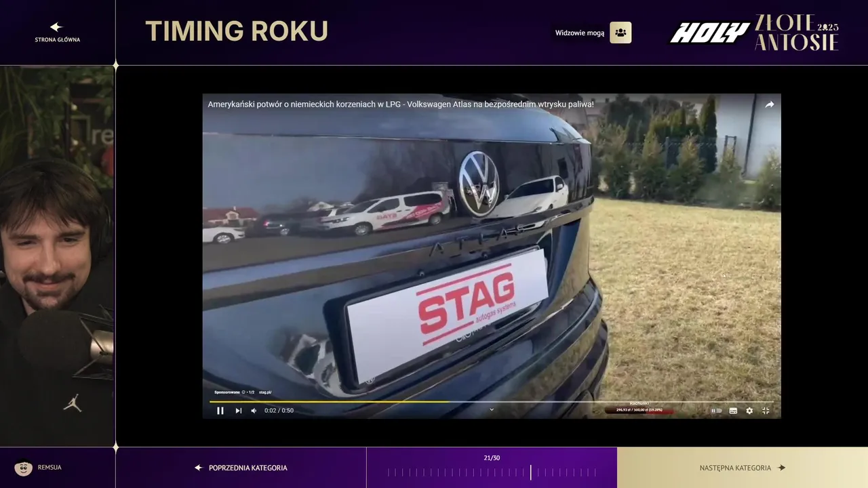Skip to the next video
Screen dimensions: 868x488
pos(238,411)
